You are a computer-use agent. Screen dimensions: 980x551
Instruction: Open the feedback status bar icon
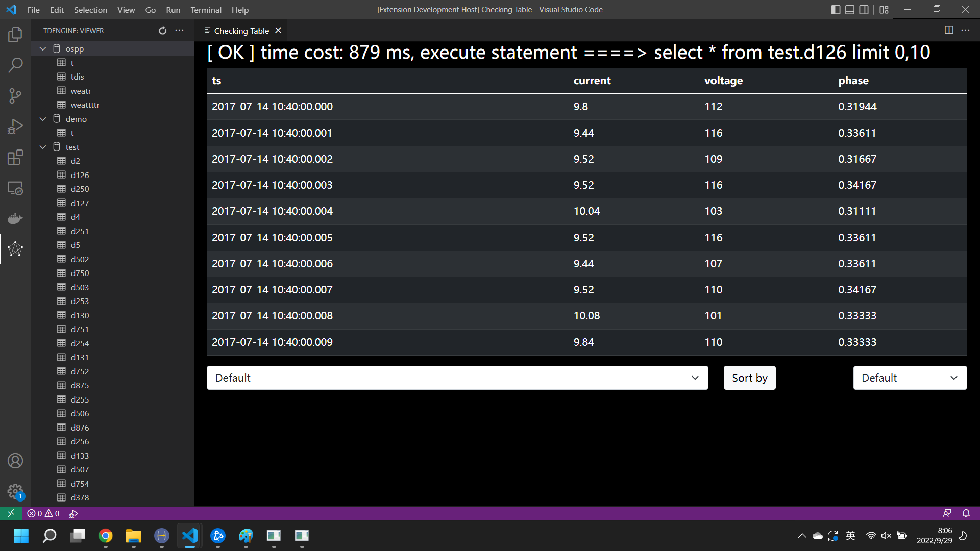947,513
